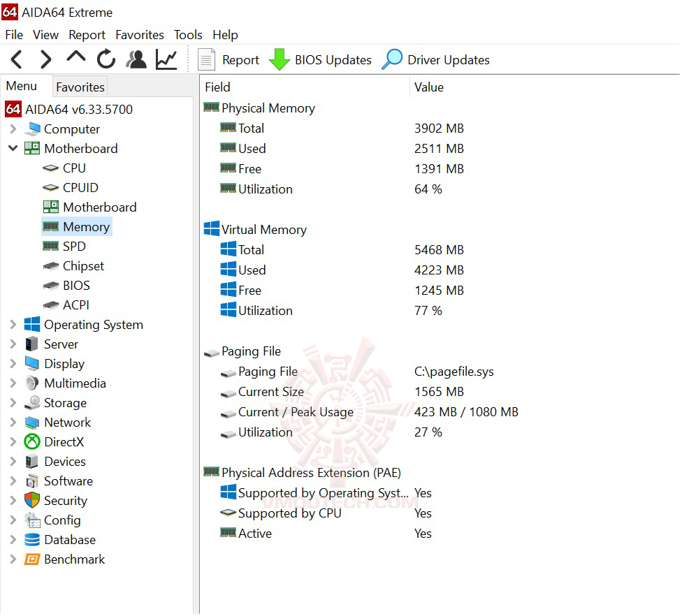Click the Security shield icon
The height and width of the screenshot is (616, 682).
32,501
